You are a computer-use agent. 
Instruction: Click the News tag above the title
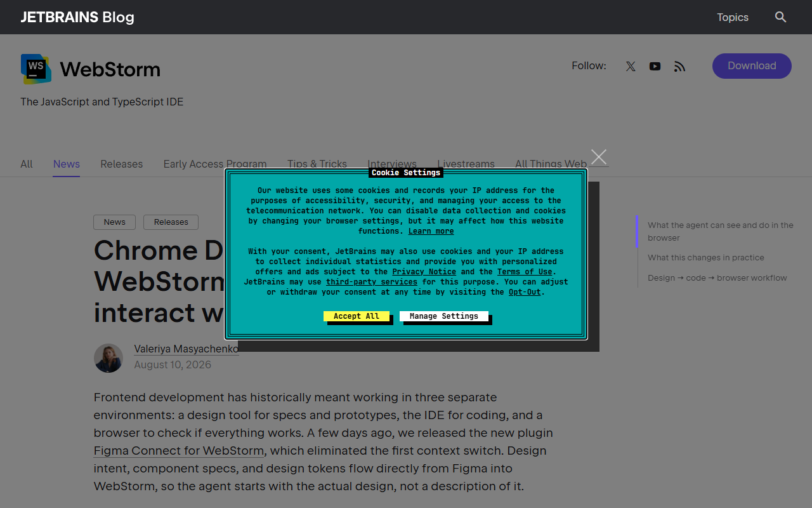[115, 222]
